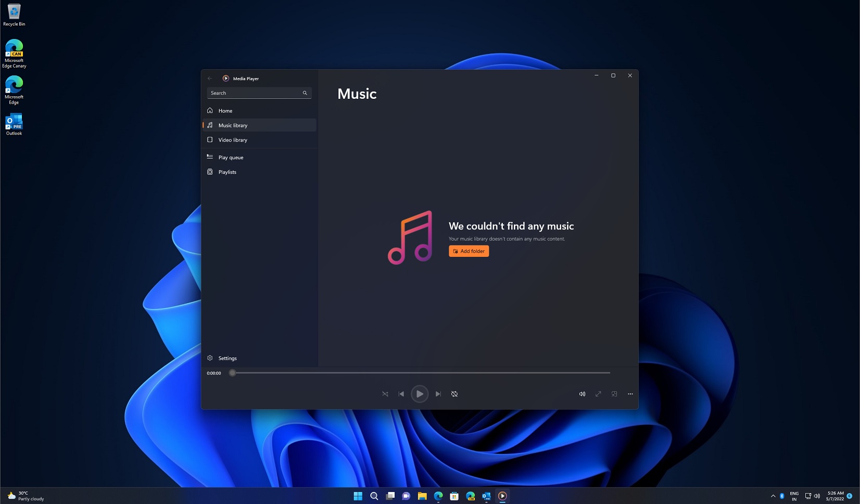This screenshot has width=860, height=504.
Task: Mute the Media Player volume
Action: (x=582, y=394)
